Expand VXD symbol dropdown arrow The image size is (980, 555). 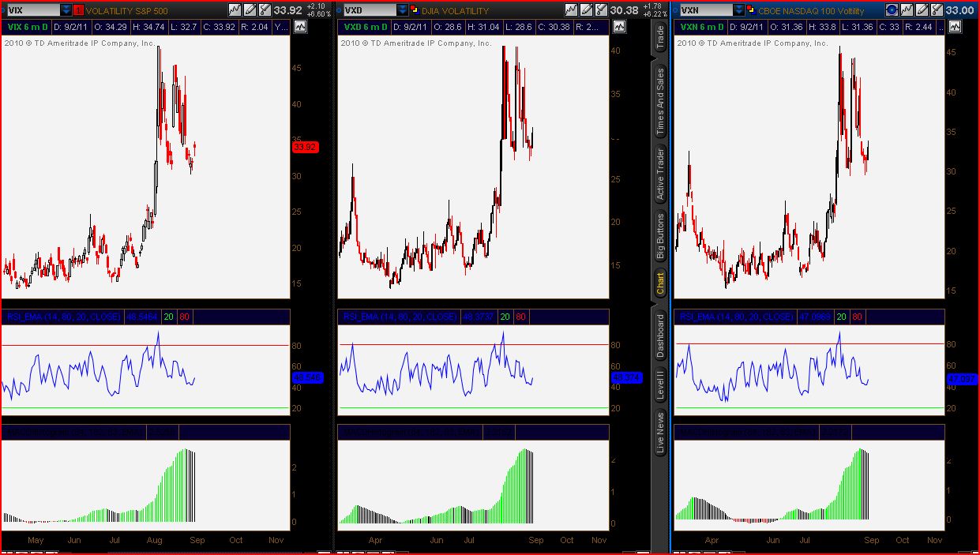402,10
